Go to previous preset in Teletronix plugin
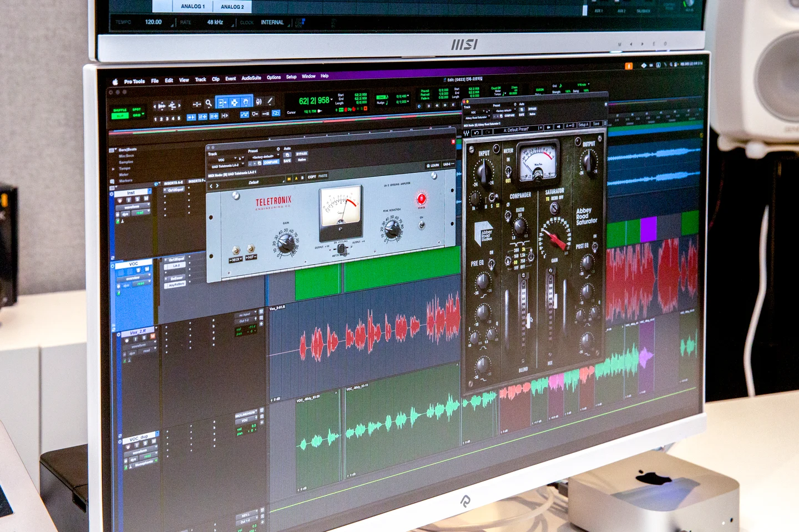The height and width of the screenshot is (532, 799). pos(211,186)
